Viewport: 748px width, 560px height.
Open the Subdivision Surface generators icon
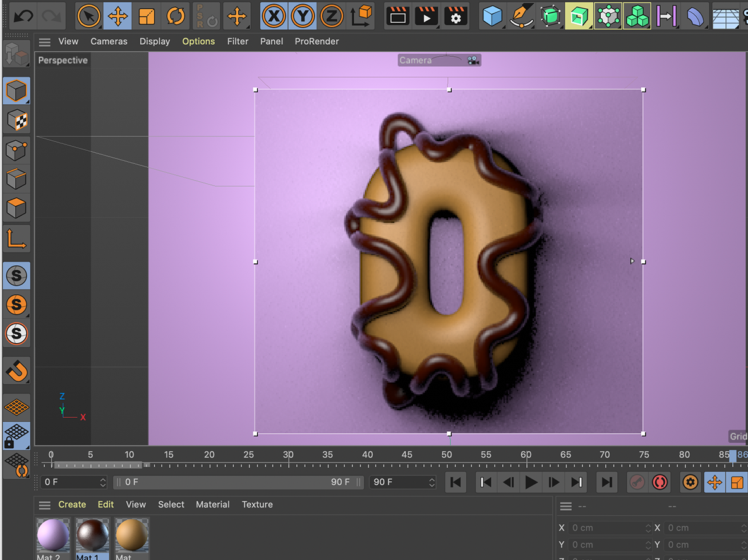[550, 16]
